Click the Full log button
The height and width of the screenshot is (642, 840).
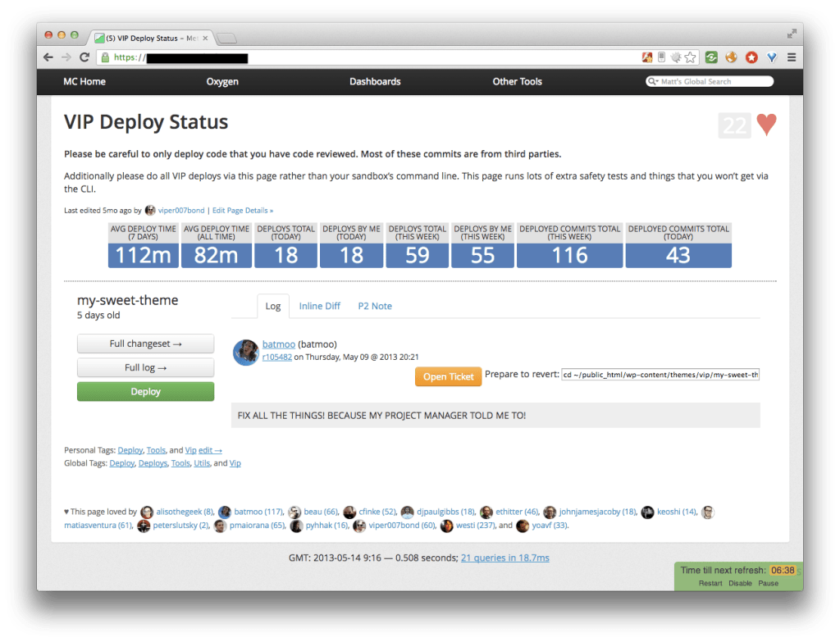(x=145, y=368)
